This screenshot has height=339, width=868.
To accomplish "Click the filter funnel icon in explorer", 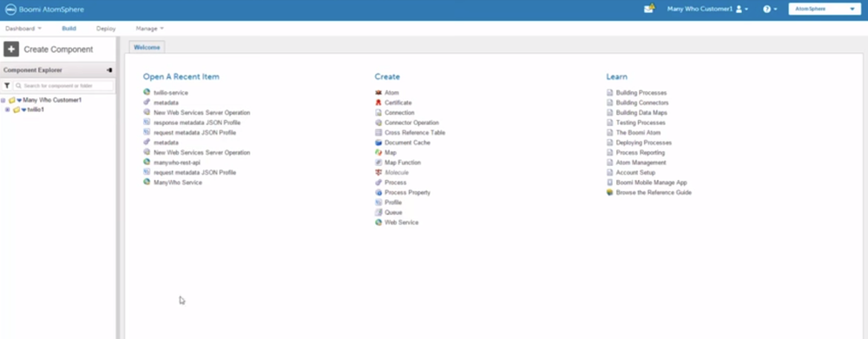I will 7,86.
